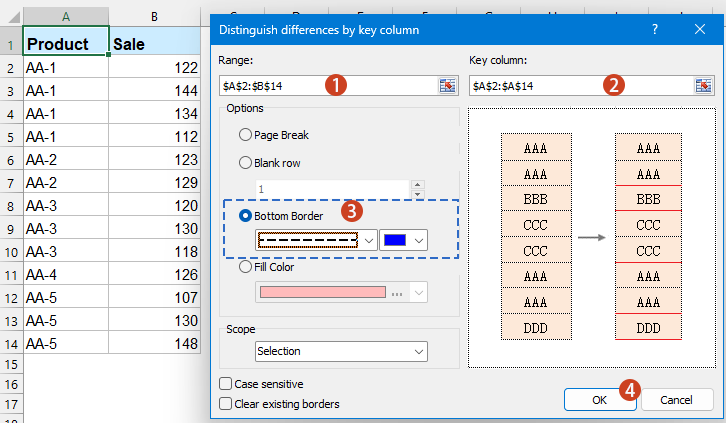The height and width of the screenshot is (423, 726).
Task: Click the Range input field
Action: [x=327, y=86]
